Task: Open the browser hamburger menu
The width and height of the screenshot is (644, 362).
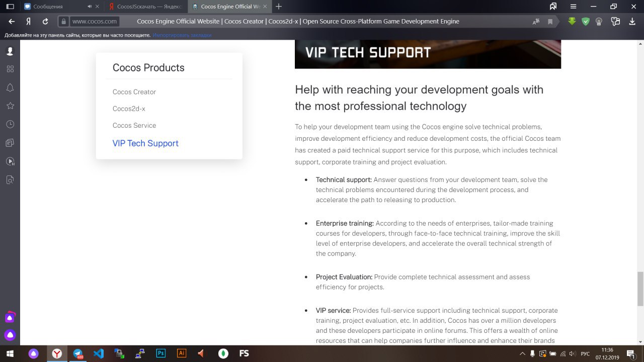Action: [573, 7]
